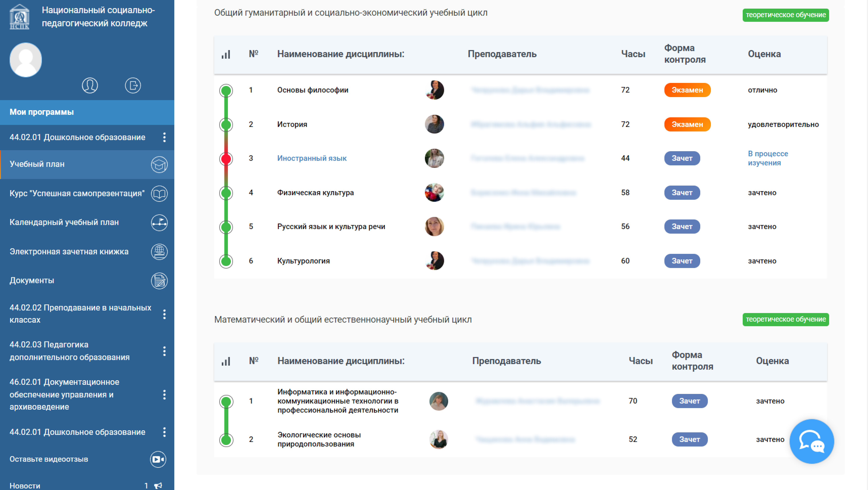
Task: Click the "В процессе изучения" status link
Action: [x=768, y=158]
